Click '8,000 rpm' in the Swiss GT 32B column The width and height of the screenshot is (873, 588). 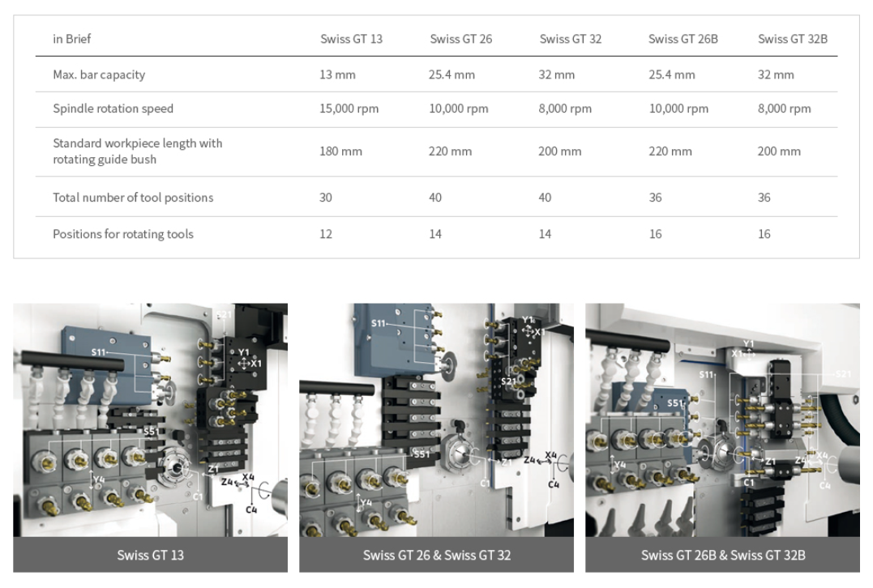[x=784, y=109]
